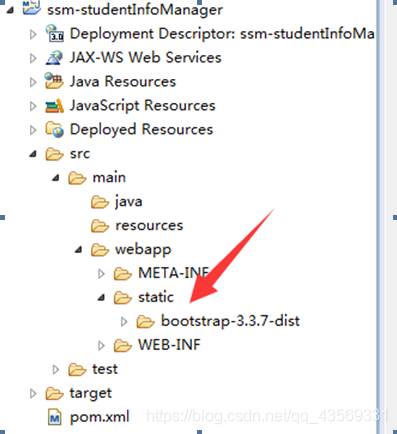This screenshot has height=434, width=397.
Task: Click the ssm-studentInfoManager Maven project icon
Action: tap(32, 7)
